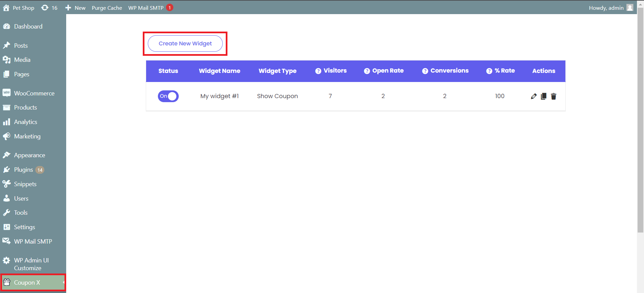Click the Media library icon

pyautogui.click(x=6, y=60)
